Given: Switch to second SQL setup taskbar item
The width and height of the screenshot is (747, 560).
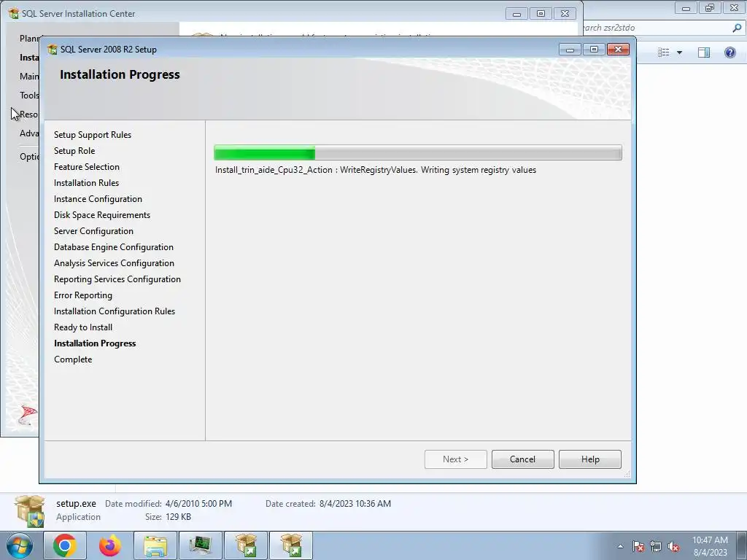Looking at the screenshot, I should point(291,545).
